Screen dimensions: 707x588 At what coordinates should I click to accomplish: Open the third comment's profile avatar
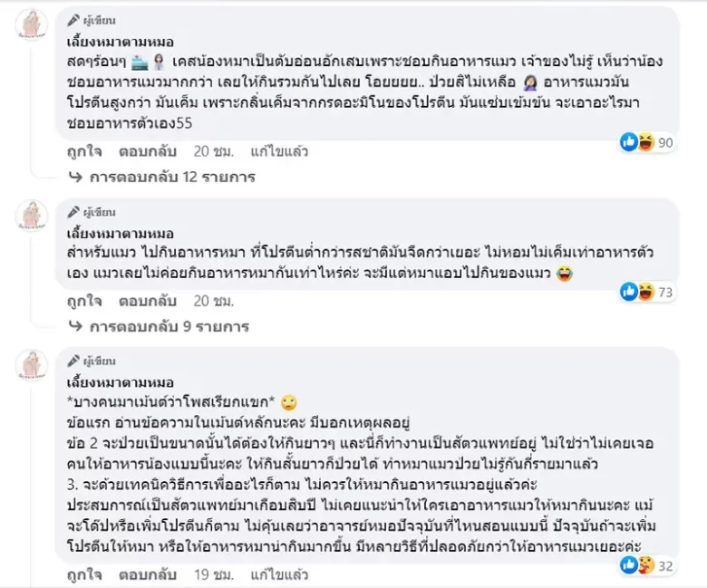click(x=31, y=365)
